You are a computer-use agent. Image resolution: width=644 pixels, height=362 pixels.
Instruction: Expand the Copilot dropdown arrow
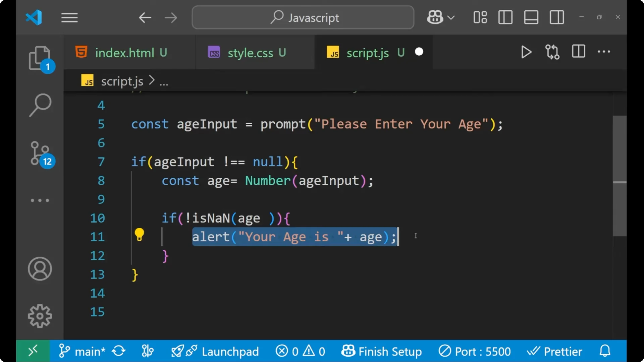coord(451,17)
